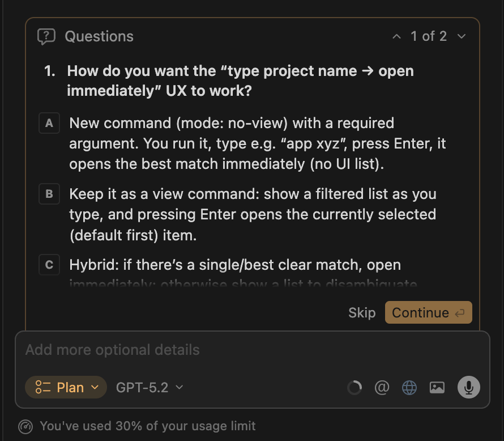Advance to question 2 with the down chevron
The height and width of the screenshot is (441, 504).
point(462,36)
